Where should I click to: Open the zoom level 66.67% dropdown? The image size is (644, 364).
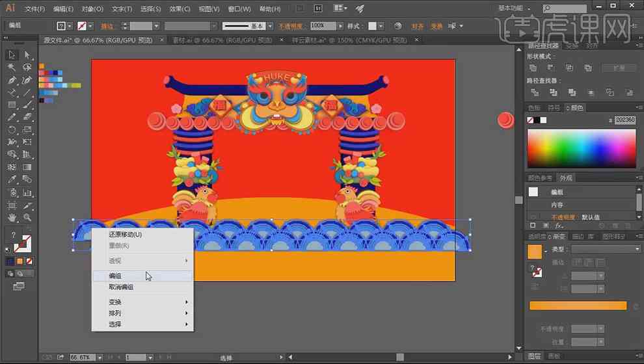(x=100, y=357)
